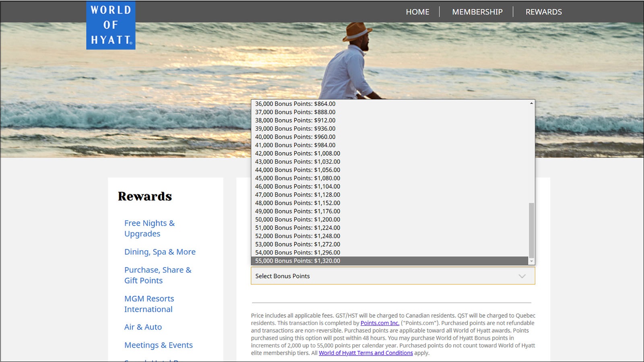Image resolution: width=644 pixels, height=362 pixels.
Task: Collapse the Select Bonus Points dropdown
Action: (393, 276)
